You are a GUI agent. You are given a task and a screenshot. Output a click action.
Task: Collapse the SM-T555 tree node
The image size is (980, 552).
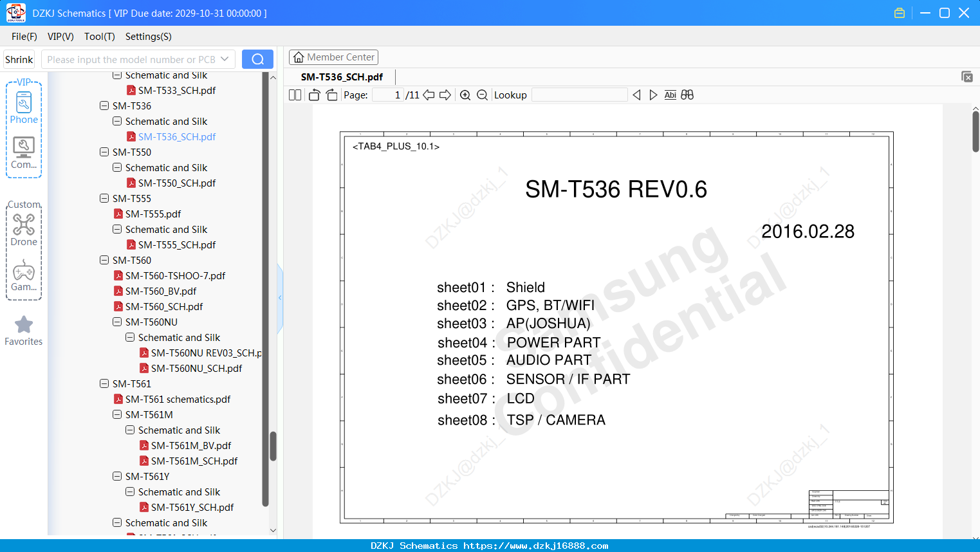[104, 199]
